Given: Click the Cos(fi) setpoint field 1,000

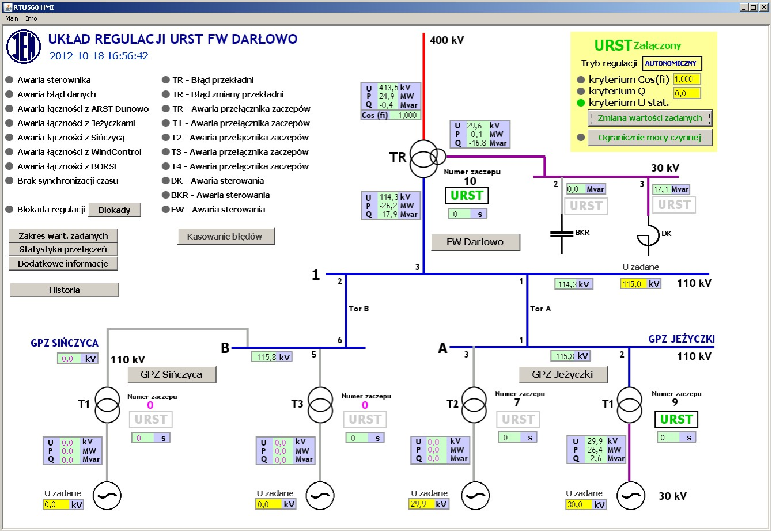Looking at the screenshot, I should click(687, 79).
